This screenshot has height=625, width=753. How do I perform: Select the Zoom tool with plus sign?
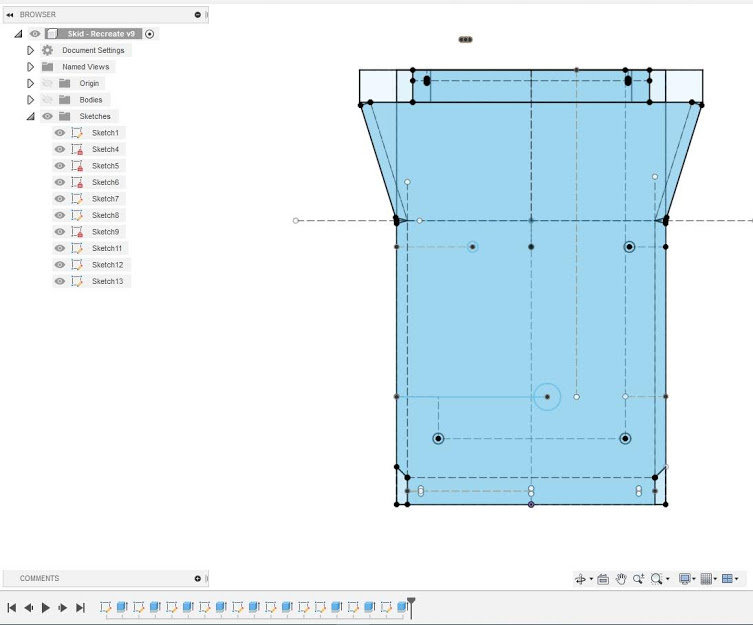pos(638,579)
